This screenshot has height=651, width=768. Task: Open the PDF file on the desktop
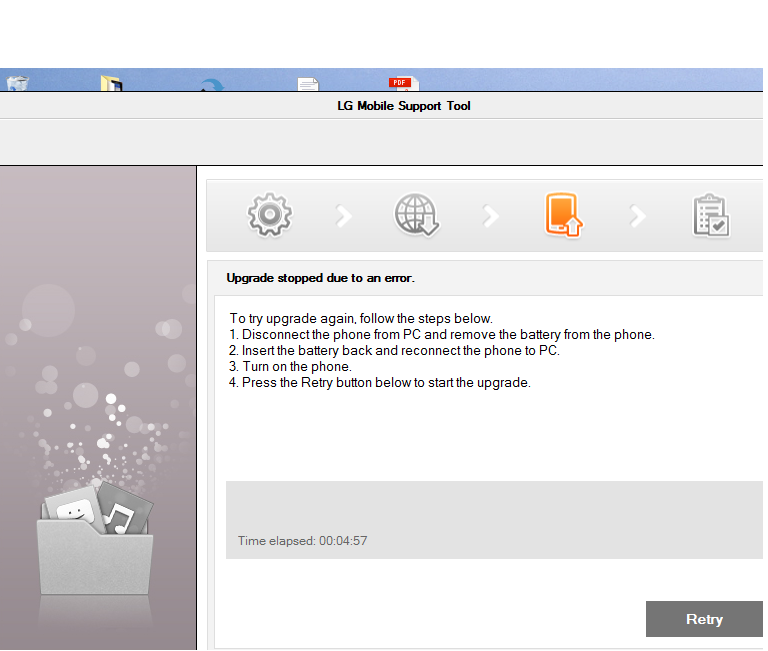pyautogui.click(x=404, y=84)
